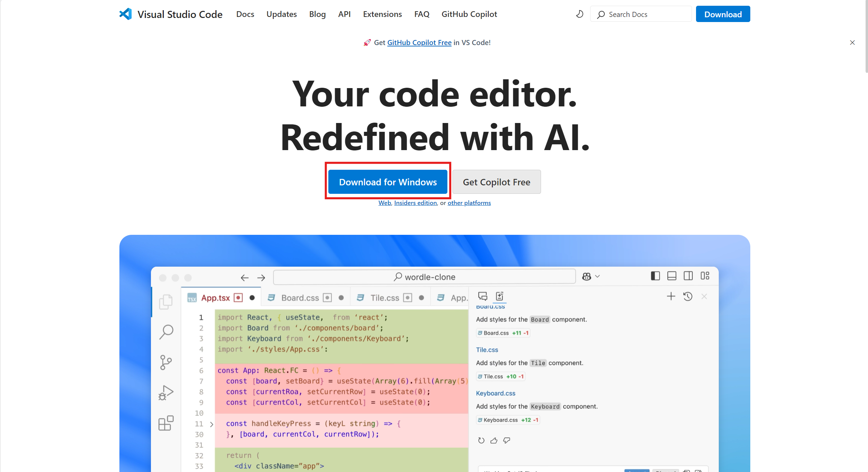
Task: Toggle the bottom panel layout icon
Action: point(672,276)
